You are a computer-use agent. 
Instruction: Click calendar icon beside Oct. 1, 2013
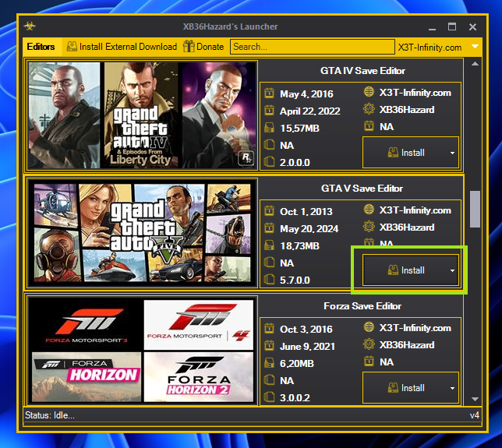tap(269, 211)
